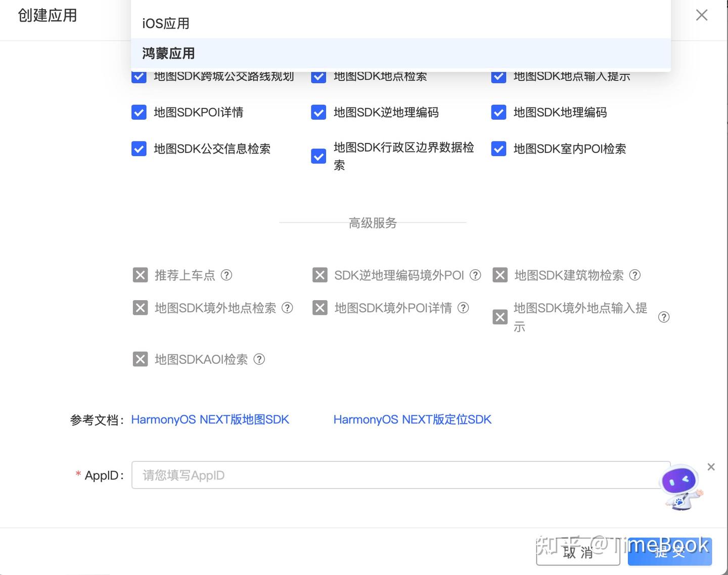Open help for 地图SDK建筑物检索

(635, 275)
